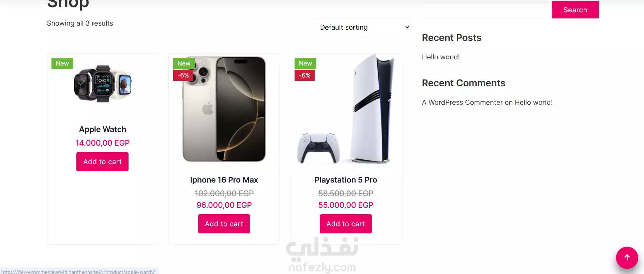Click the Search button
This screenshot has height=274, width=644.
click(x=575, y=10)
